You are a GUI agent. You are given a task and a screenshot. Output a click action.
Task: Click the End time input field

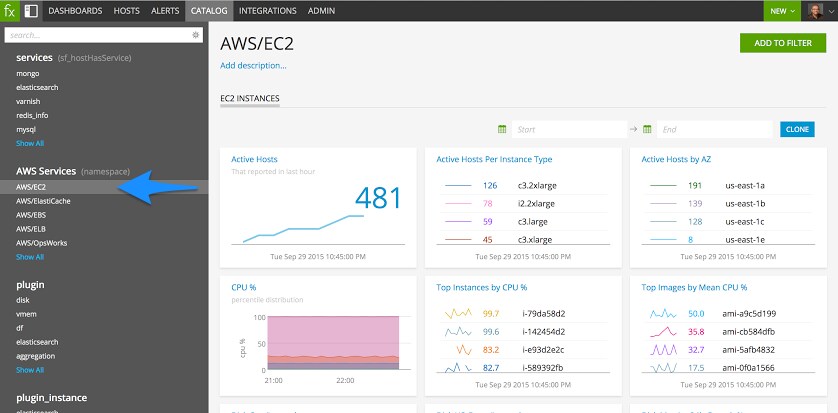(x=715, y=129)
